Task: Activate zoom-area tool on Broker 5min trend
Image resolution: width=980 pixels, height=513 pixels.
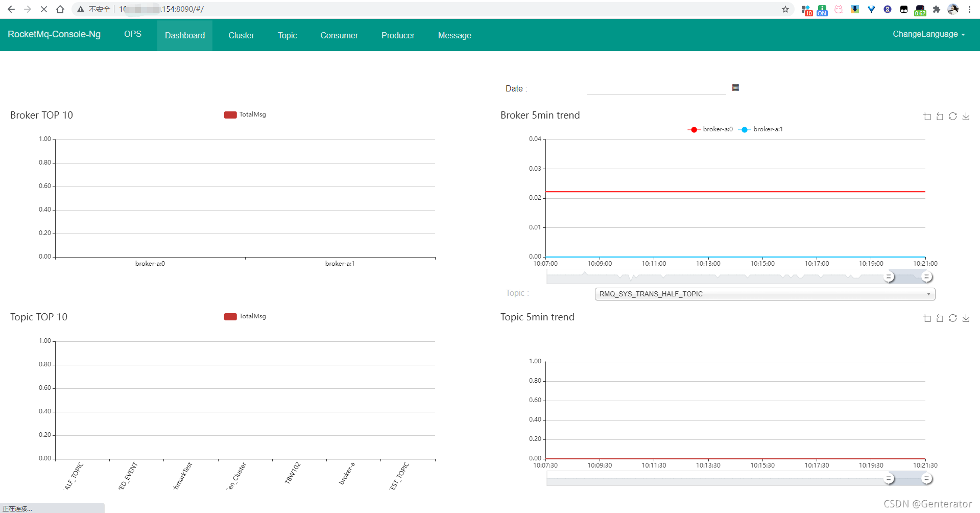Action: [927, 116]
